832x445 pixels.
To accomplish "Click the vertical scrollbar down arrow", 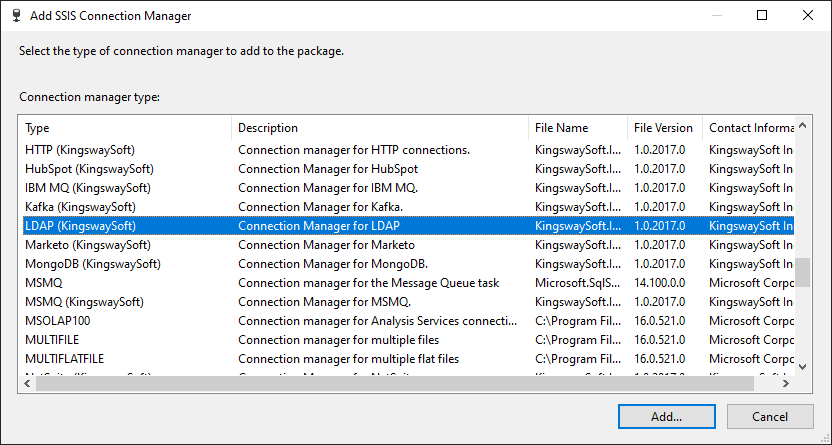I will coord(802,367).
